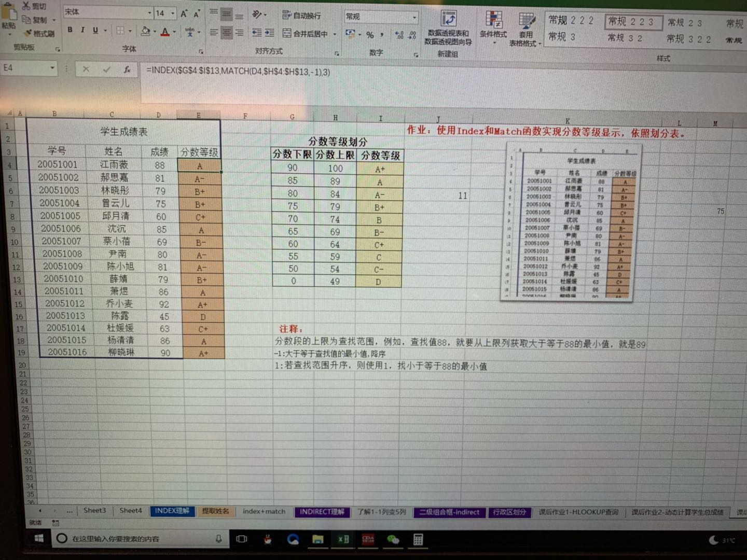
Task: Click the Copy (复制) button
Action: click(x=34, y=20)
